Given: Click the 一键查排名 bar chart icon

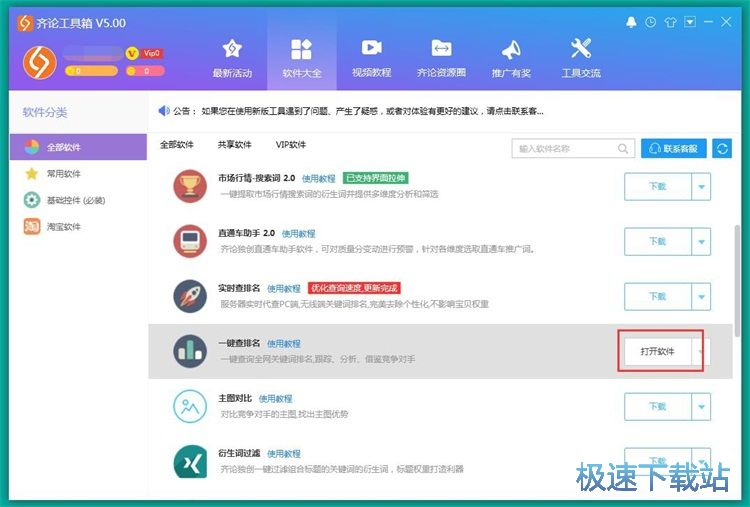Looking at the screenshot, I should click(190, 351).
